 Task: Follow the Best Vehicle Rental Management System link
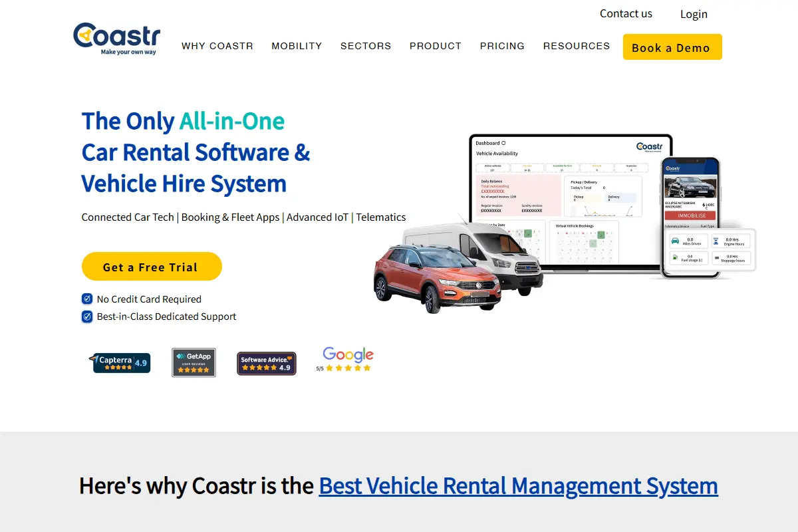[519, 485]
